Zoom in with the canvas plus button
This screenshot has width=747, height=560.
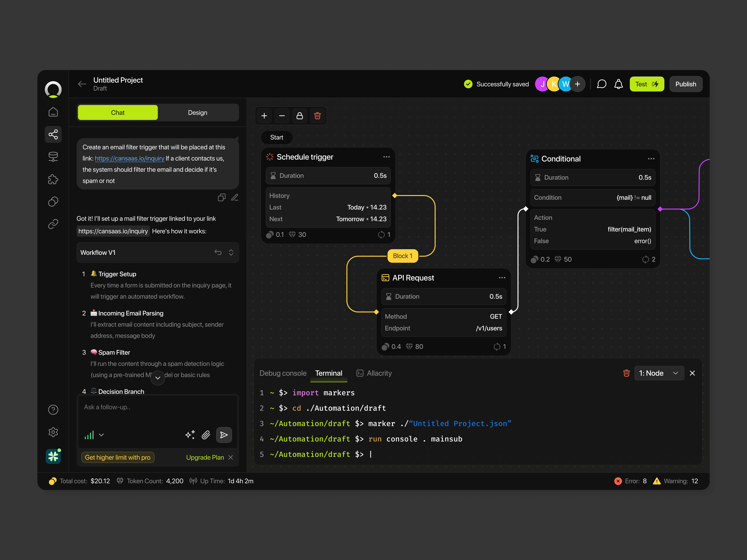click(264, 116)
